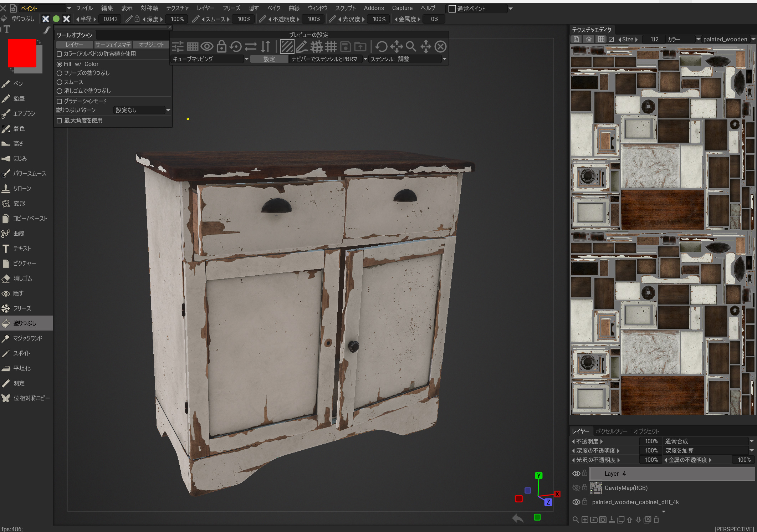Screen dimensions: 757x532
Task: Click the red foreground color swatch
Action: tap(22, 53)
